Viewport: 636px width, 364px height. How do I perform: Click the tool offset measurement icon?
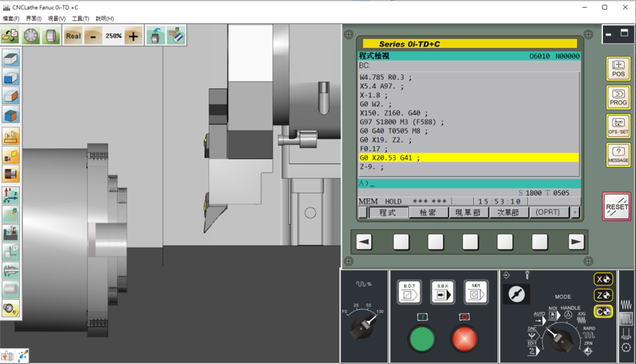click(x=11, y=252)
